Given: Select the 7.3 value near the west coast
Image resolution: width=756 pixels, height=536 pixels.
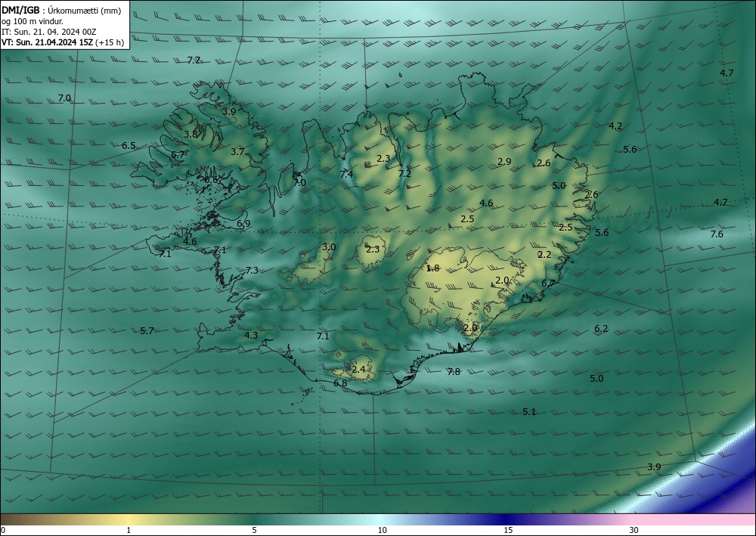Looking at the screenshot, I should pyautogui.click(x=253, y=271).
